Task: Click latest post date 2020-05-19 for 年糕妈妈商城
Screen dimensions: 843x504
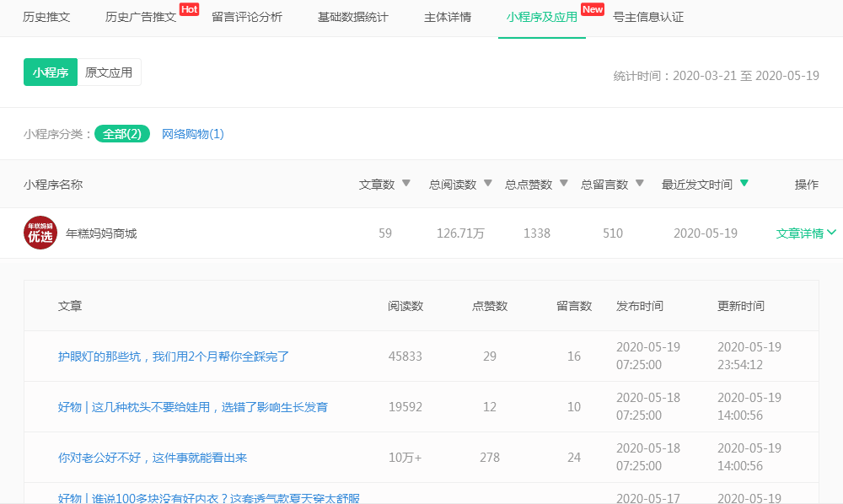Action: point(706,233)
